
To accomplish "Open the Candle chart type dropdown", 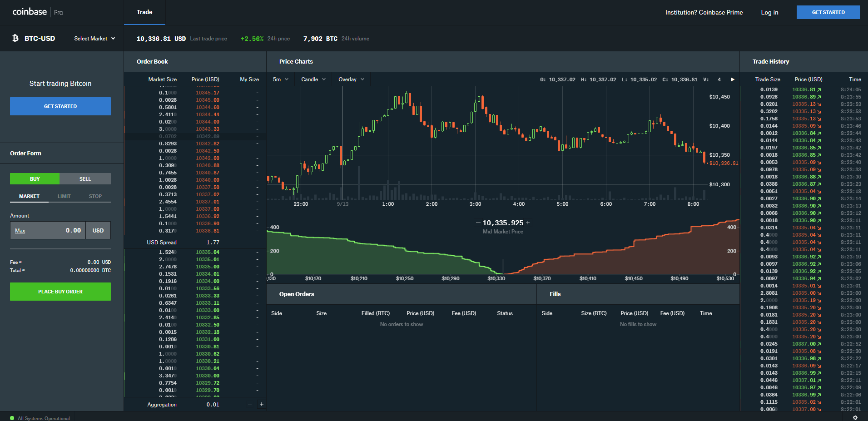I will click(313, 79).
